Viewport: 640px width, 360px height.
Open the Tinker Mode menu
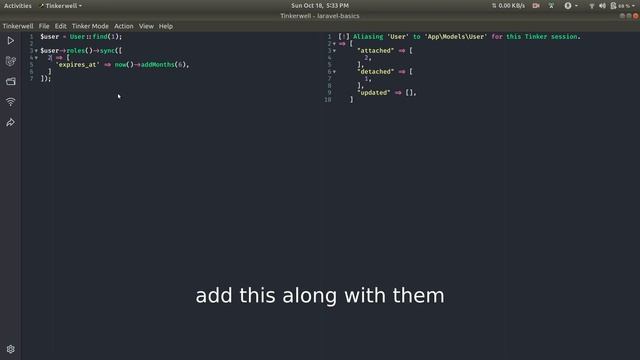(x=90, y=26)
